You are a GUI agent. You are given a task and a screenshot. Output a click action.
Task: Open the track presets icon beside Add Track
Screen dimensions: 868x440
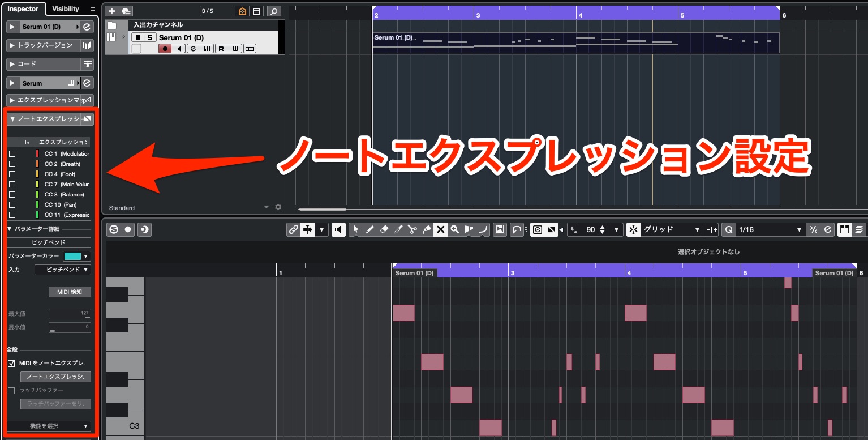click(126, 11)
